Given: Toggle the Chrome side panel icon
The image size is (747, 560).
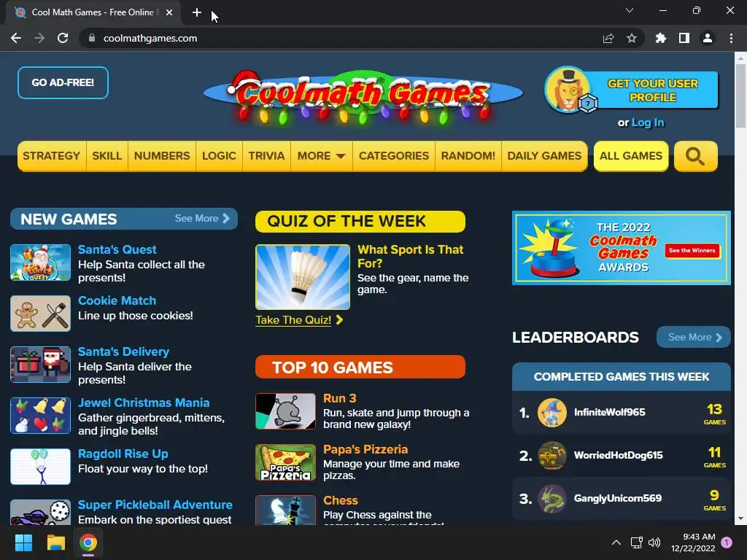Looking at the screenshot, I should (x=684, y=38).
